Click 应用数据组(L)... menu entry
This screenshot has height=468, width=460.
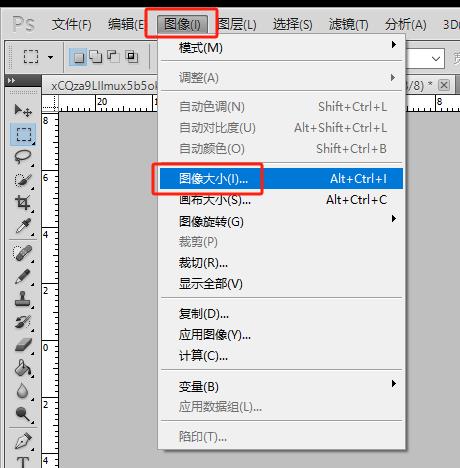[282, 407]
